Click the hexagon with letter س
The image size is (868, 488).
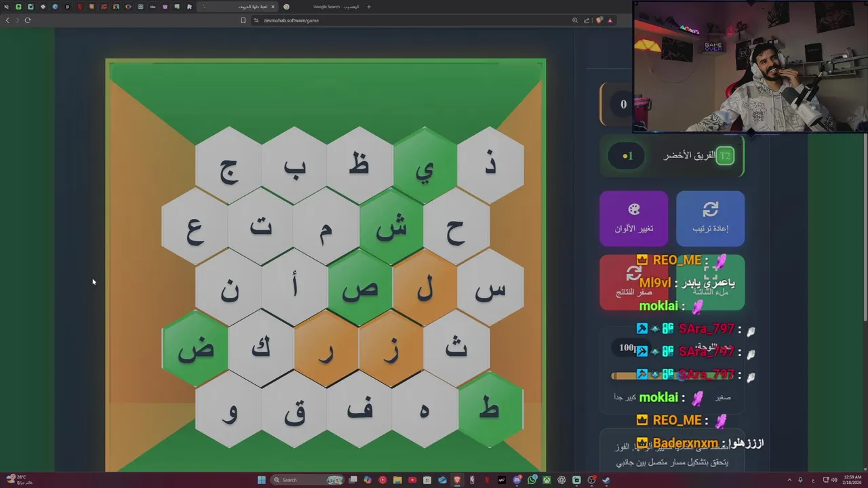click(490, 288)
